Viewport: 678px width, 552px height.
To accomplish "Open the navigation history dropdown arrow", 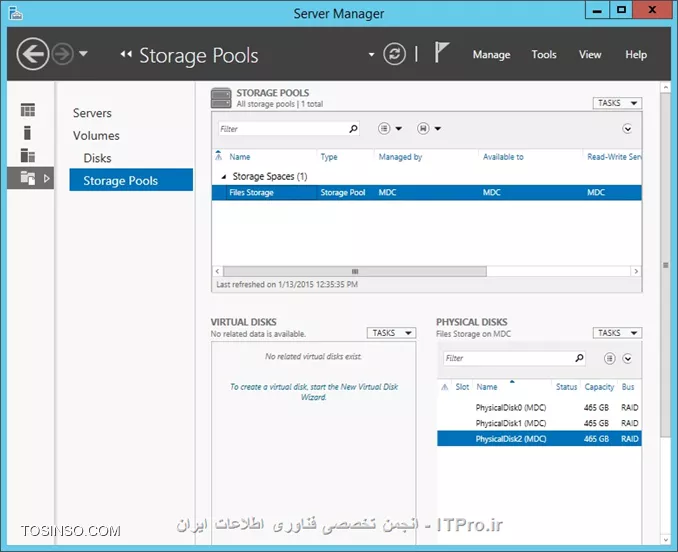I will pos(83,54).
